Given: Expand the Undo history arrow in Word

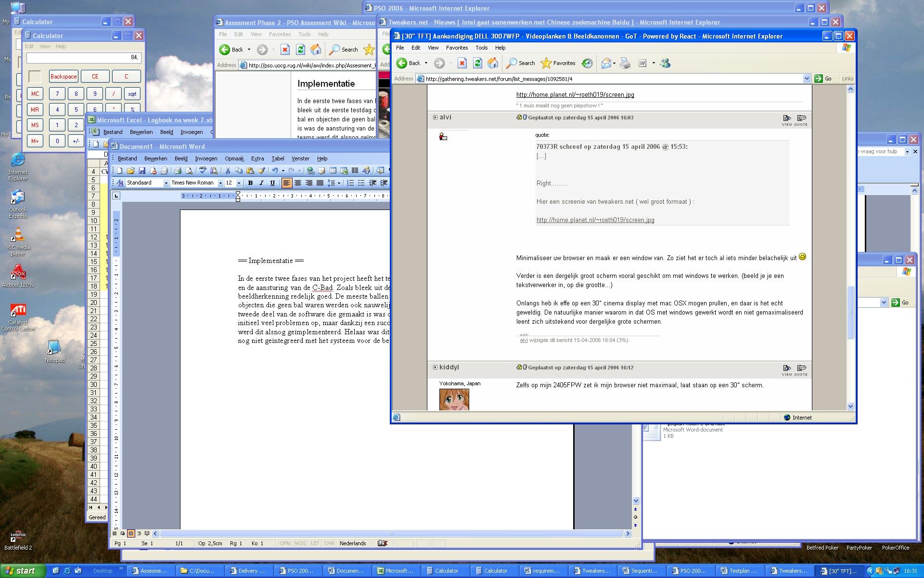Looking at the screenshot, I should point(283,171).
